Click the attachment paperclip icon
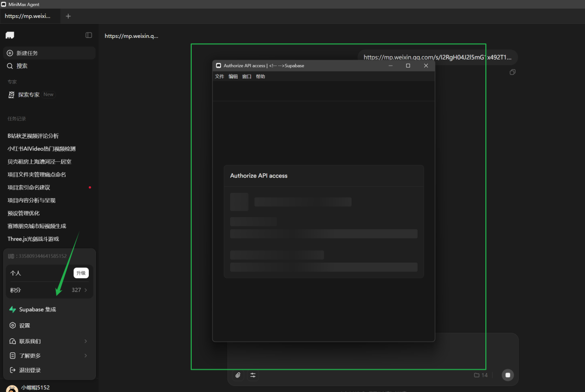This screenshot has width=585, height=392. click(238, 375)
